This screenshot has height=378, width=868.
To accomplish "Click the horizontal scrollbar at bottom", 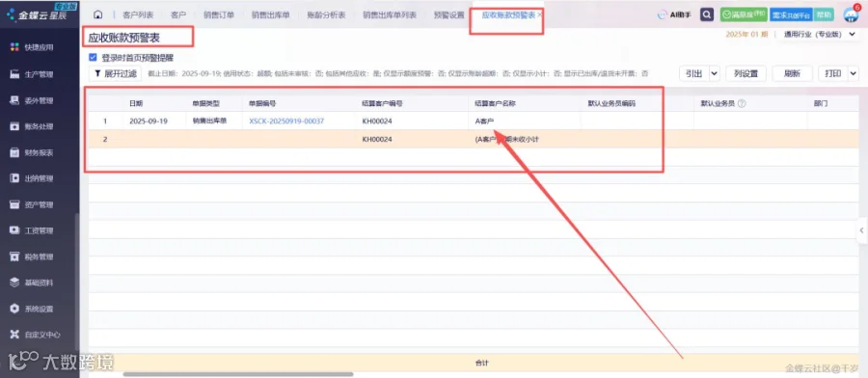I will tap(238, 374).
